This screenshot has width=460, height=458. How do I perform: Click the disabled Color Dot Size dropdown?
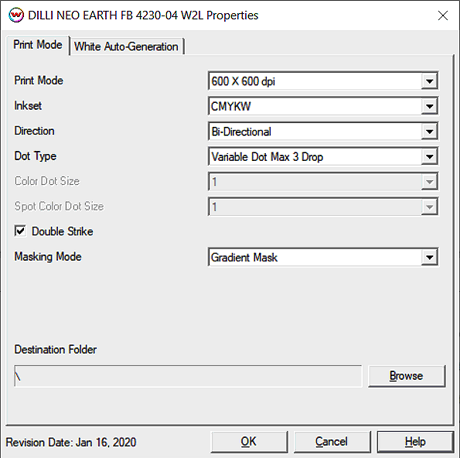tap(323, 182)
